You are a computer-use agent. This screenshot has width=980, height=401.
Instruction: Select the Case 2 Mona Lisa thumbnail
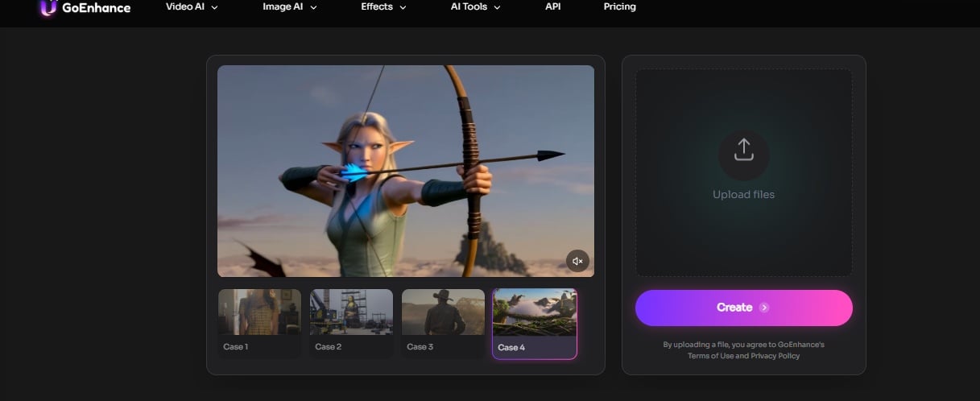click(x=351, y=324)
